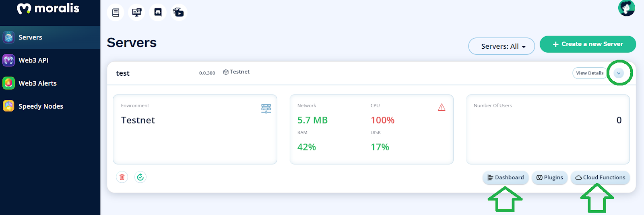Screen dimensions: 644x215
Task: Click the 100% CPU value
Action: click(x=382, y=120)
